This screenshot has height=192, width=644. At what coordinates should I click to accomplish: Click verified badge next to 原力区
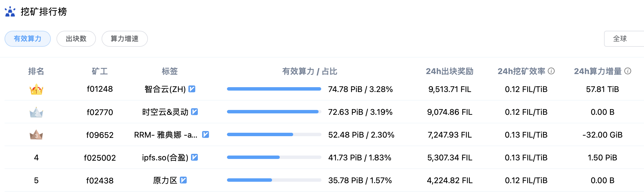pyautogui.click(x=183, y=180)
